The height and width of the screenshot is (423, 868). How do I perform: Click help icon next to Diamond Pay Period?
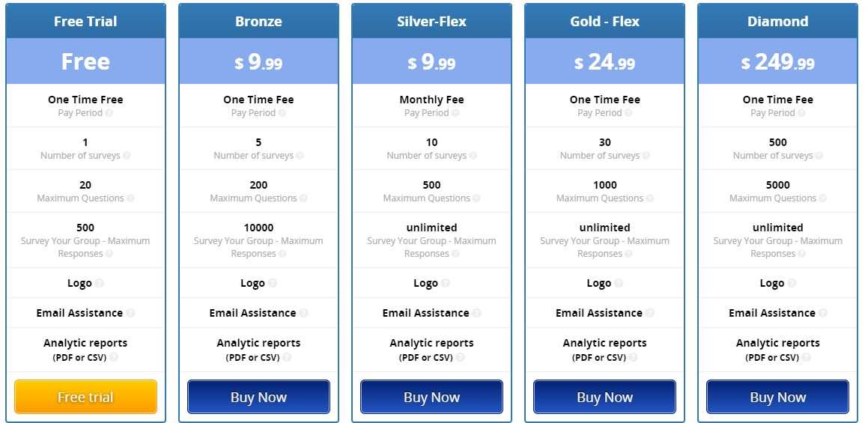[801, 113]
